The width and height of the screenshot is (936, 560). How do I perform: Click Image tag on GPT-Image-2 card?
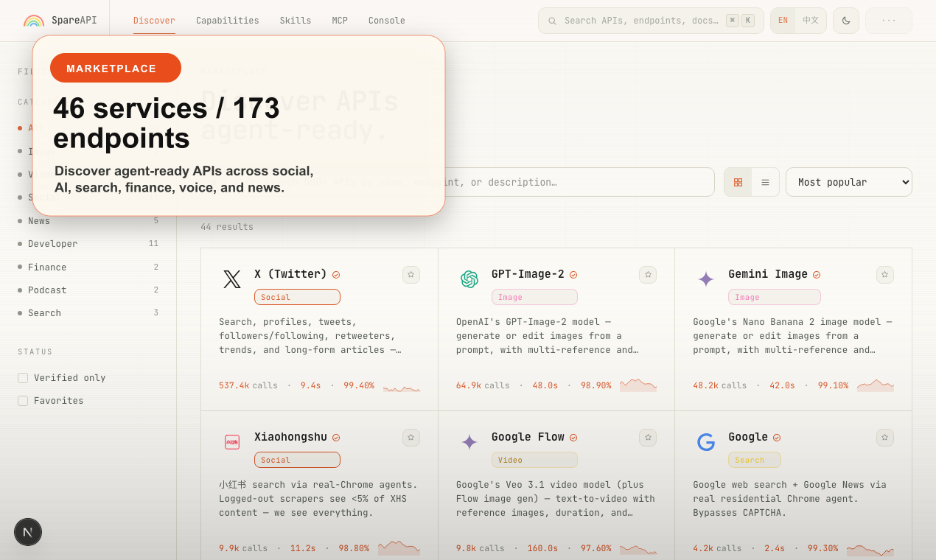point(534,297)
